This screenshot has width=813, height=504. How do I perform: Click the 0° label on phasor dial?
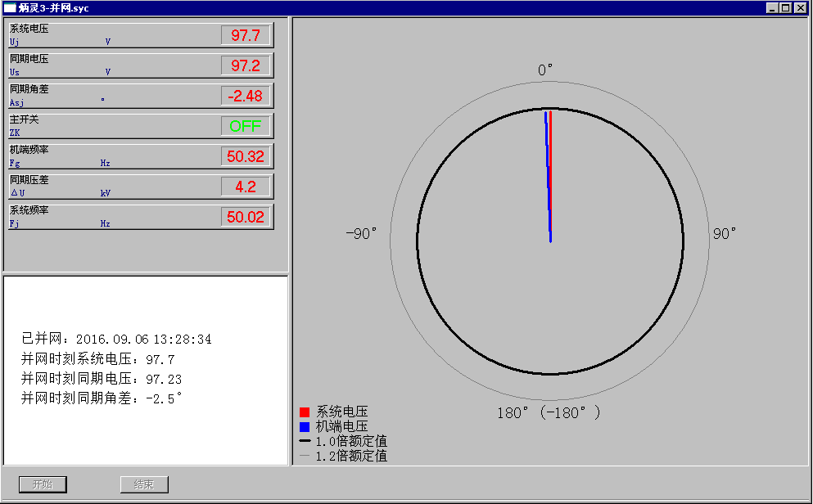tap(545, 70)
